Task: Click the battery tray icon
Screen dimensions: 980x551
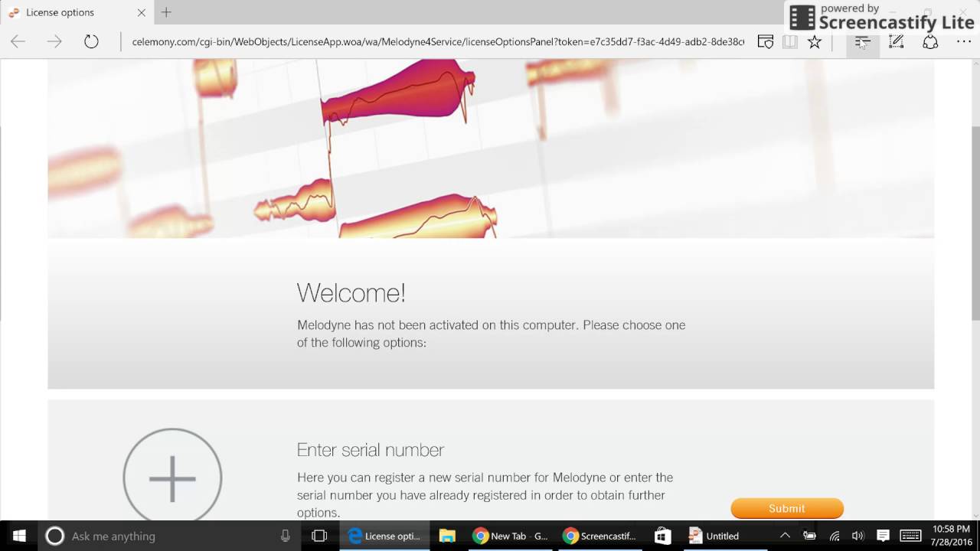Action: 809,536
